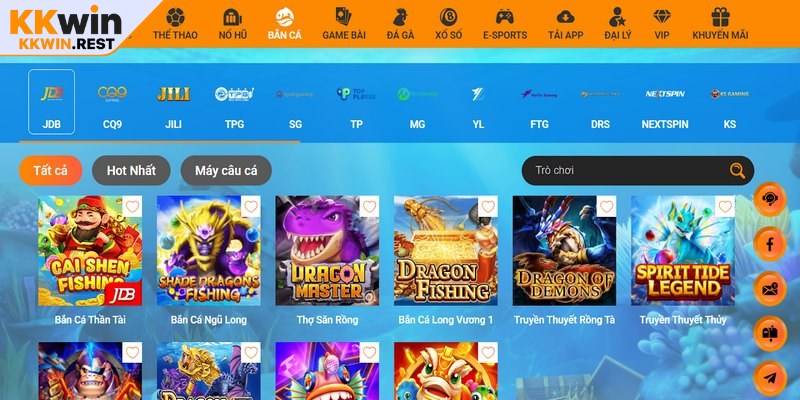Open the Dragon Fishing game thumbnail
This screenshot has height=400, width=800.
(446, 251)
